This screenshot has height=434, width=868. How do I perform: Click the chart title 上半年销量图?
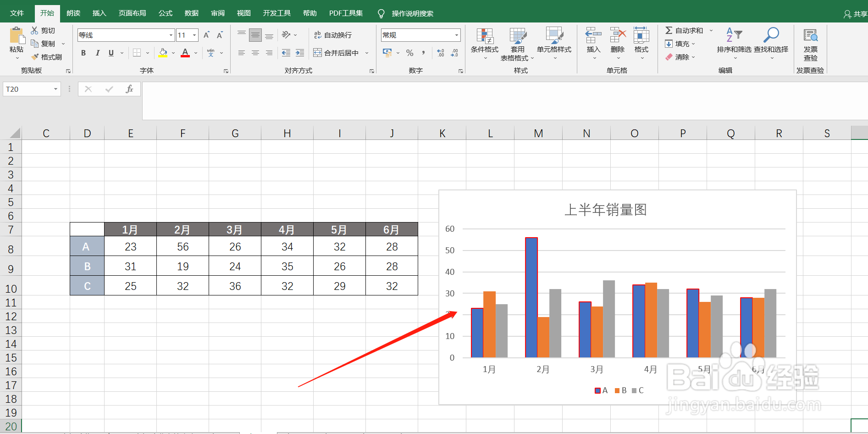(605, 210)
